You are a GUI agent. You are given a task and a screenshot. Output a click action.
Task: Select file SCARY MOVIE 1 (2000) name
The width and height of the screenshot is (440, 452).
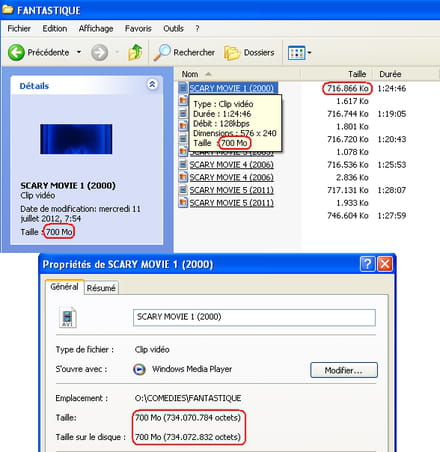pos(232,88)
